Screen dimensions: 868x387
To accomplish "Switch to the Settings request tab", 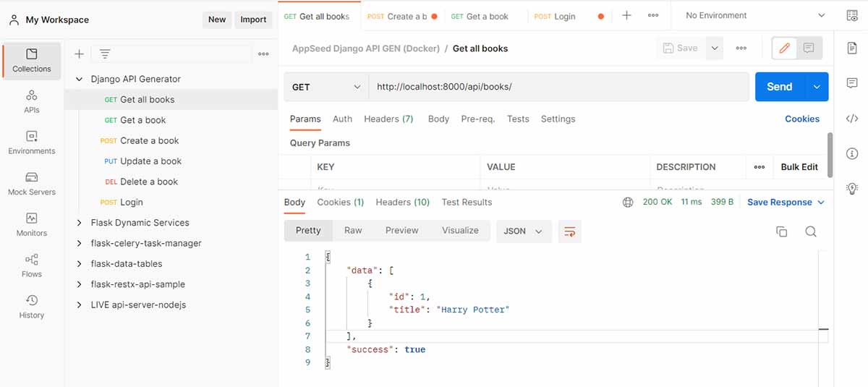I will pos(558,119).
